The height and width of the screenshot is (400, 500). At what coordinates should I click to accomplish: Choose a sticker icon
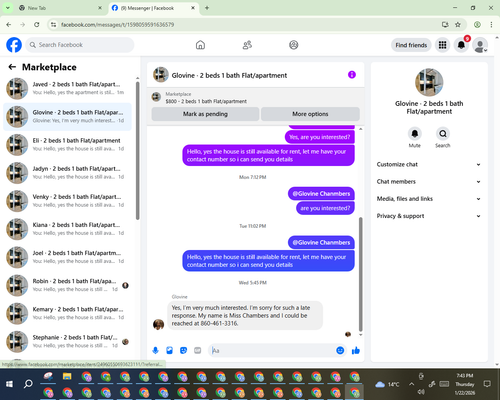(x=183, y=350)
